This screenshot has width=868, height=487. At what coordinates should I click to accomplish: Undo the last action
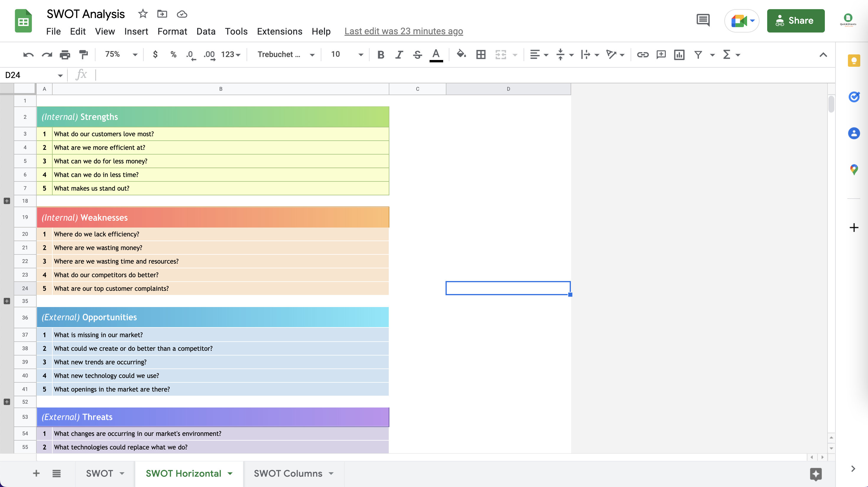point(28,54)
